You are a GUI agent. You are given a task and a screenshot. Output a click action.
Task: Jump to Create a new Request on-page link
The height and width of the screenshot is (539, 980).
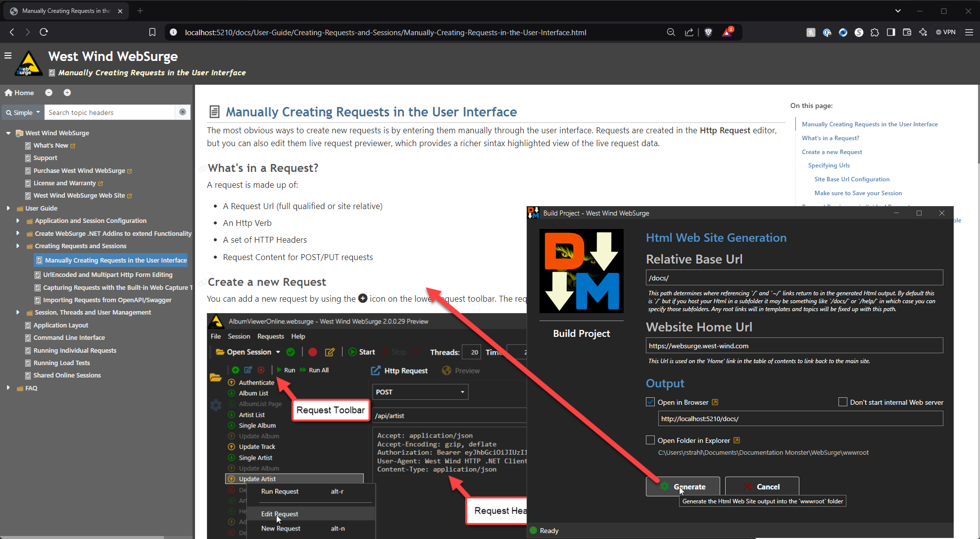coord(832,152)
